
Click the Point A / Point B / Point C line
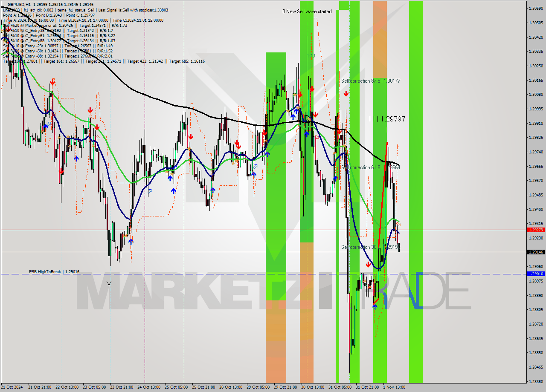[x=49, y=15]
